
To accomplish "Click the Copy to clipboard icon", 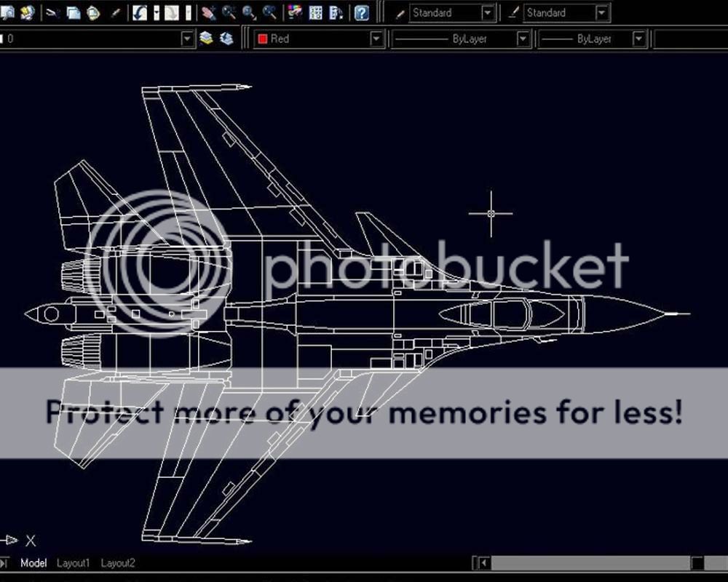I will pyautogui.click(x=74, y=12).
